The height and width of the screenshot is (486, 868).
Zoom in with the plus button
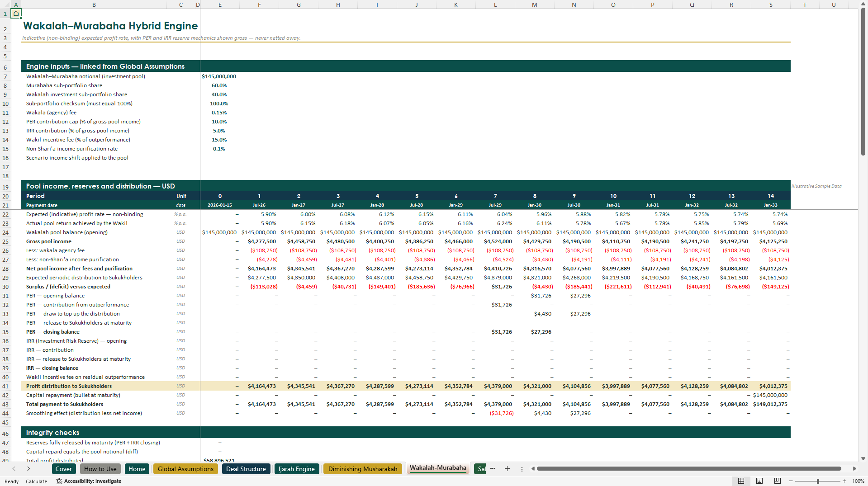click(844, 481)
